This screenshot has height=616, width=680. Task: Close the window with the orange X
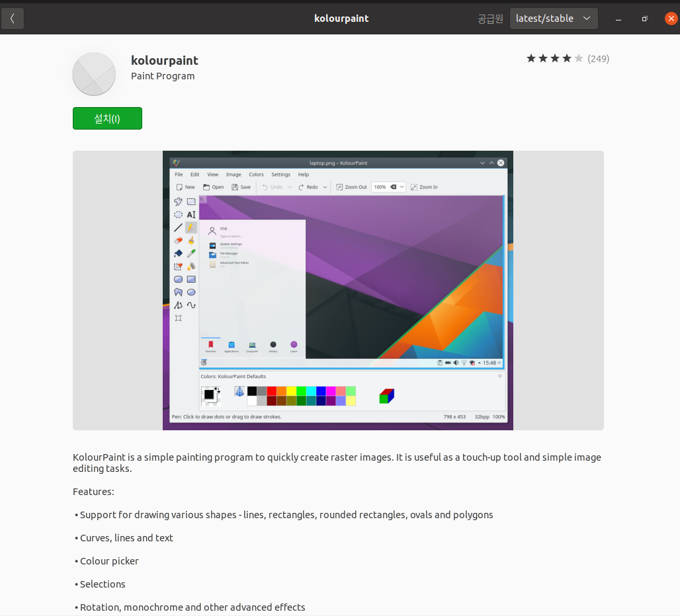pos(671,19)
